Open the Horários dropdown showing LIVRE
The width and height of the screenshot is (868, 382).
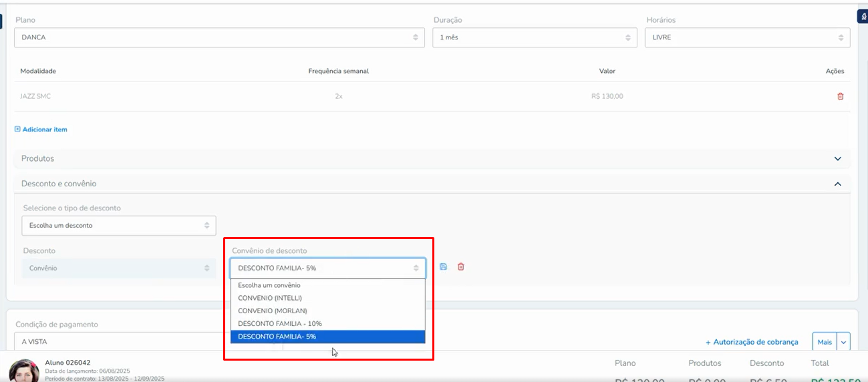tap(748, 37)
